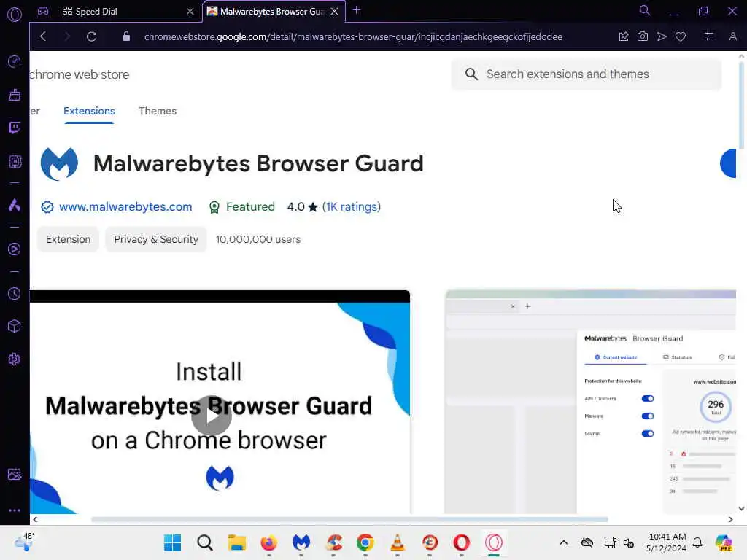Open the paper-plane send icon in toolbar
The height and width of the screenshot is (560, 747).
(x=662, y=36)
